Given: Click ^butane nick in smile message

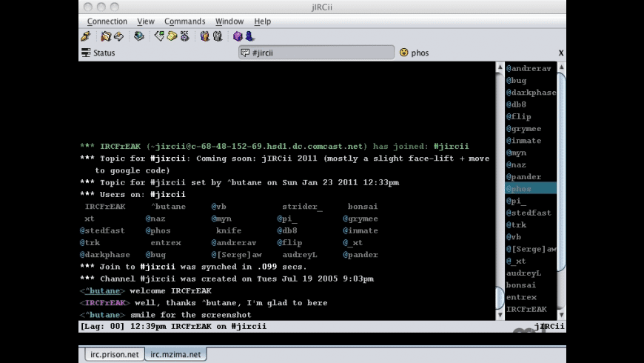Looking at the screenshot, I should click(103, 315).
